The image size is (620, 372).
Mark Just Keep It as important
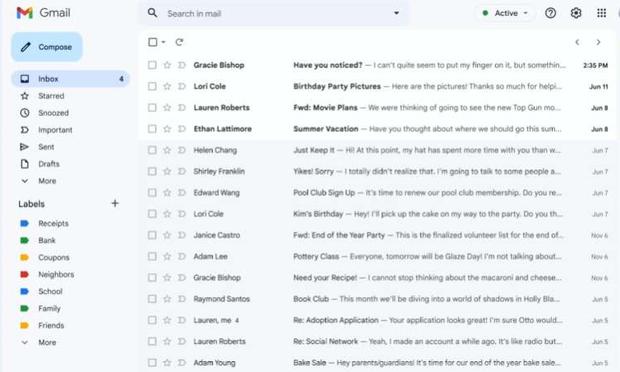pyautogui.click(x=181, y=150)
